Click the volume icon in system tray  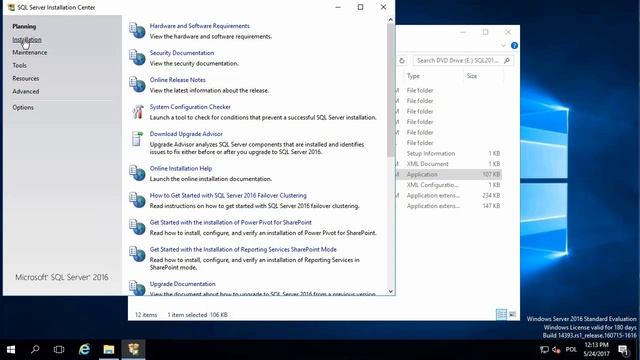[x=556, y=350]
